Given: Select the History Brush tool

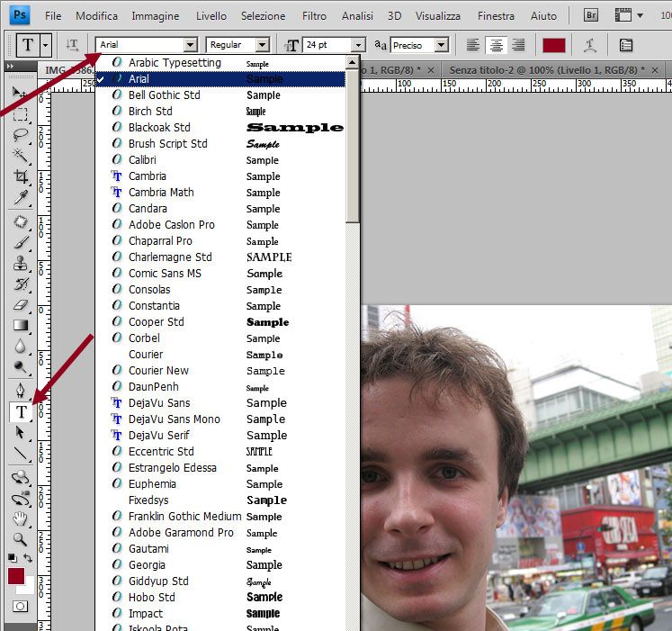Looking at the screenshot, I should point(20,284).
